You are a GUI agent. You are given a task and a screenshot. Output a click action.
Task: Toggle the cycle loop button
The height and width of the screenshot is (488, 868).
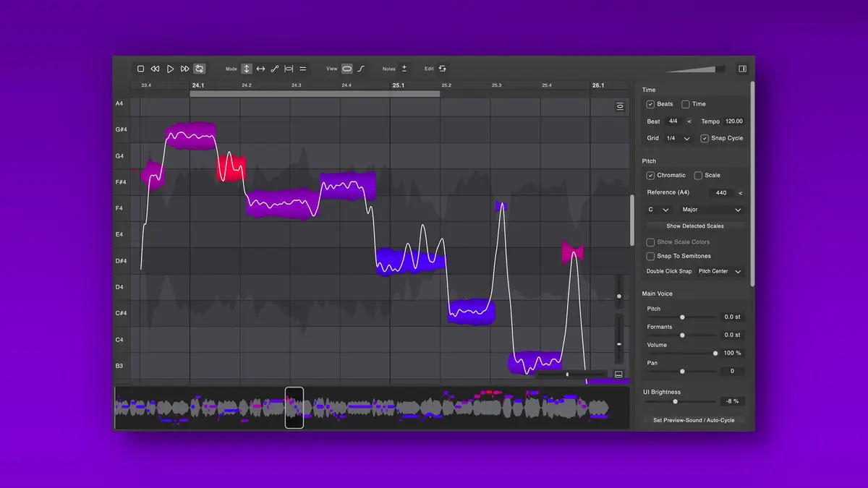200,69
